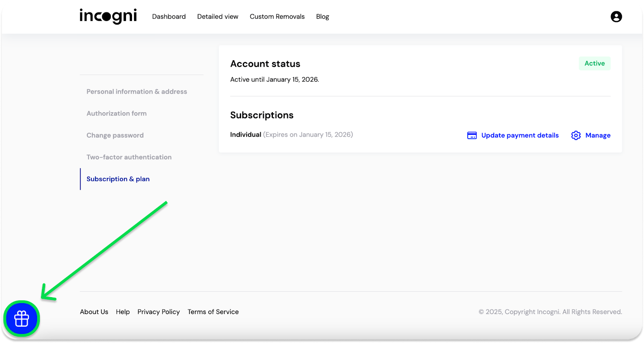Open the user profile avatar menu
Screen dimensions: 644x343
click(616, 16)
